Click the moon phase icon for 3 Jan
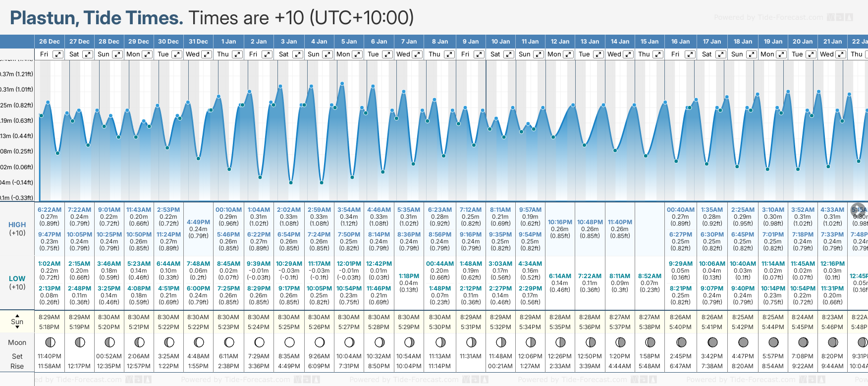The height and width of the screenshot is (386, 868). (x=289, y=342)
